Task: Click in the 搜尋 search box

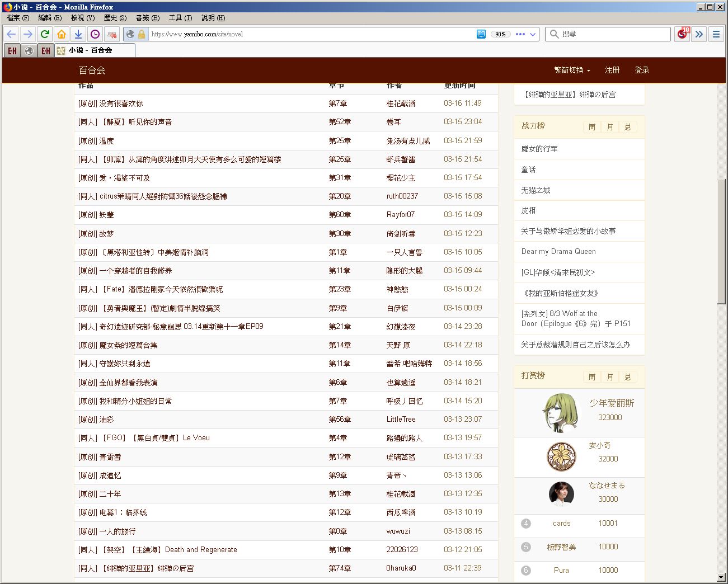Action: point(613,34)
